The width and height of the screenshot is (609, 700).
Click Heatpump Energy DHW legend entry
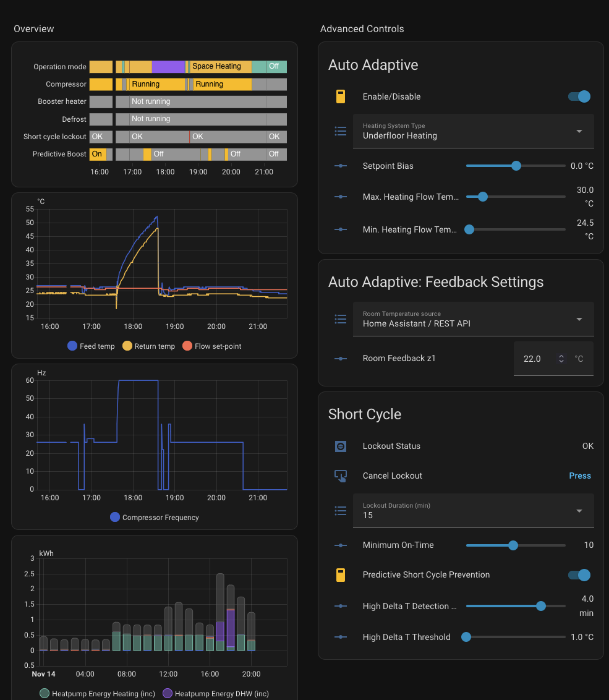[x=216, y=694]
